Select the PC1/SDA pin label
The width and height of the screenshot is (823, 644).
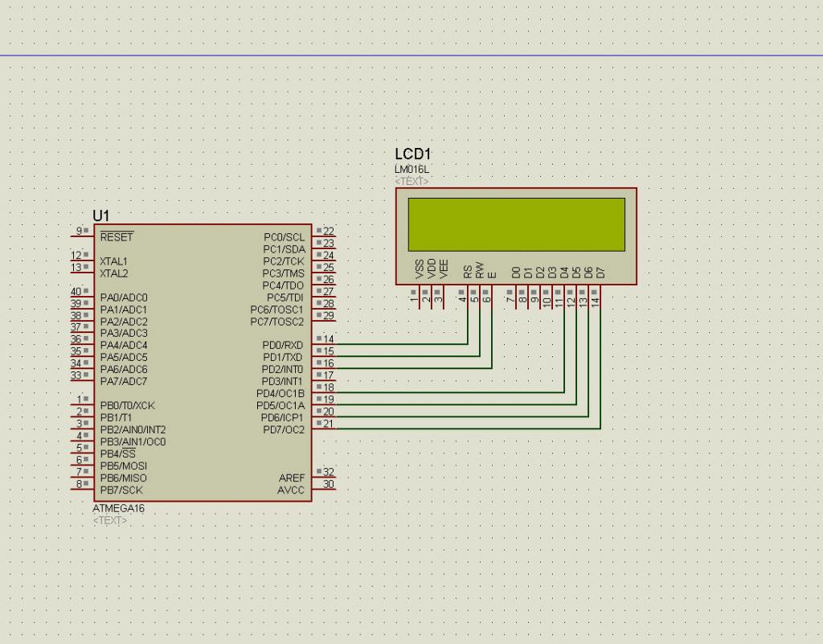click(284, 249)
